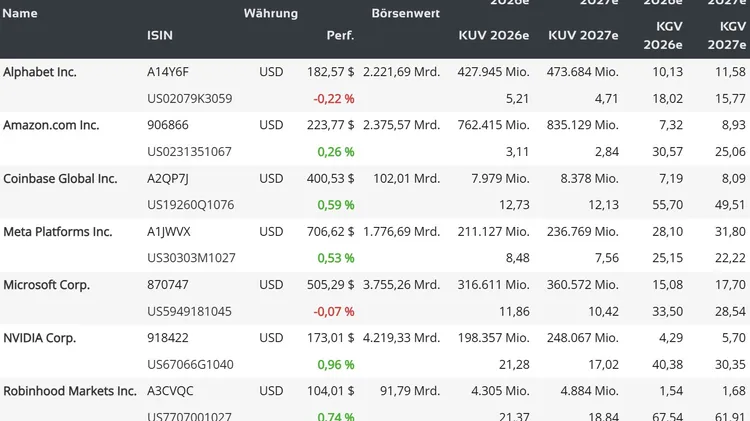Select Meta WKN A1JWVX
The width and height of the screenshot is (750, 421).
point(169,232)
